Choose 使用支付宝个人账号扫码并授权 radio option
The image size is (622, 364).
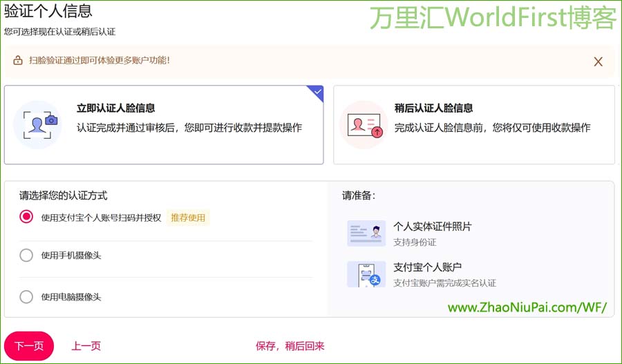pos(26,217)
